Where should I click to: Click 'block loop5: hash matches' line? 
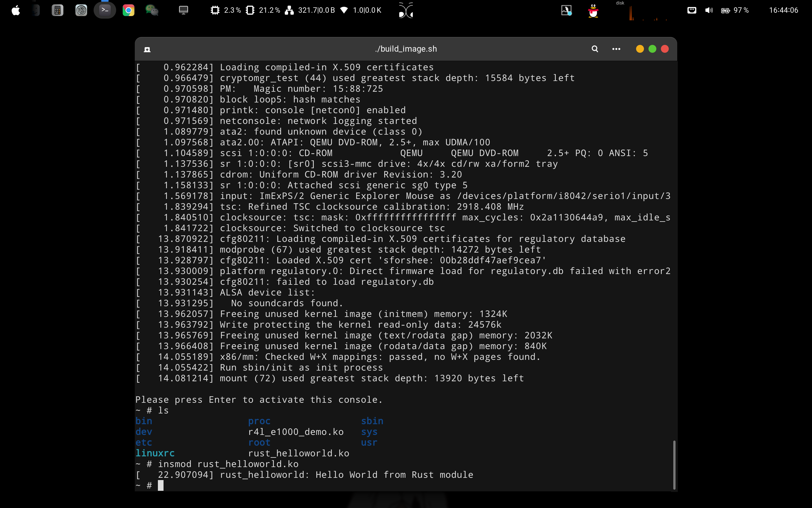pyautogui.click(x=248, y=99)
